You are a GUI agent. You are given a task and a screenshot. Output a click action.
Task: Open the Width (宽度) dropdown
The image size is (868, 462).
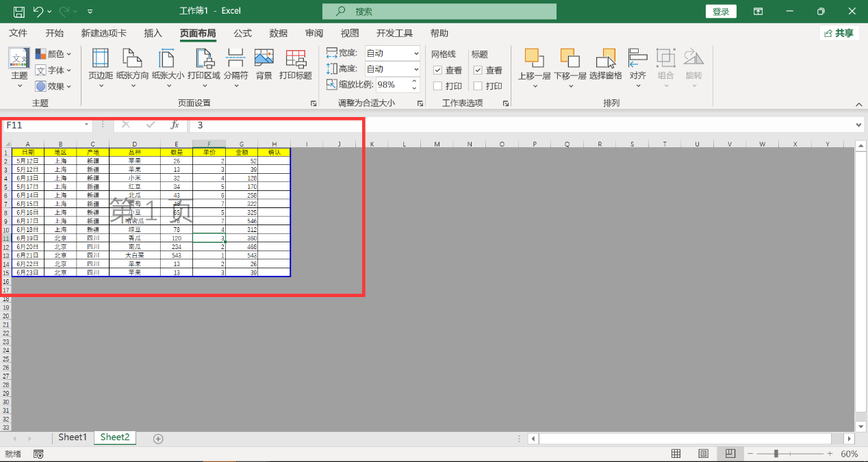click(x=416, y=53)
